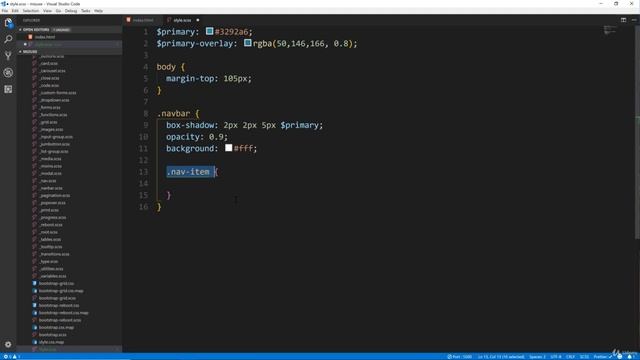
Task: Open _grid.scss in the file tree
Action: pyautogui.click(x=49, y=122)
